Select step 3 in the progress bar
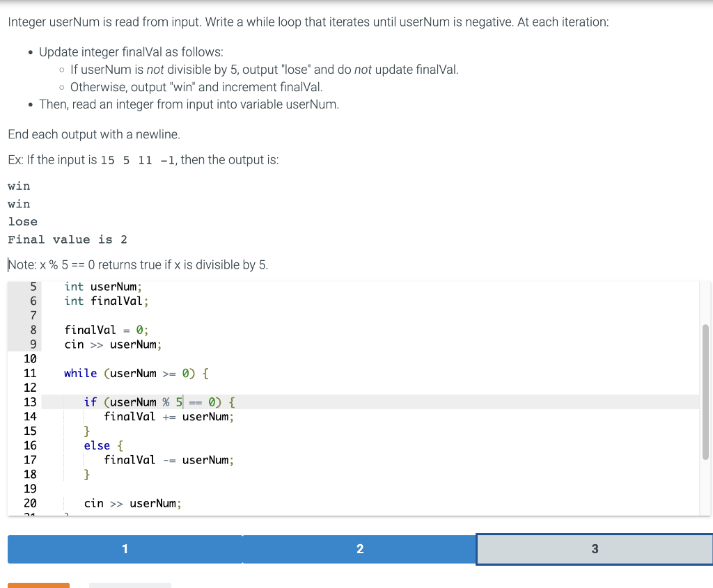713x588 pixels. pyautogui.click(x=594, y=549)
